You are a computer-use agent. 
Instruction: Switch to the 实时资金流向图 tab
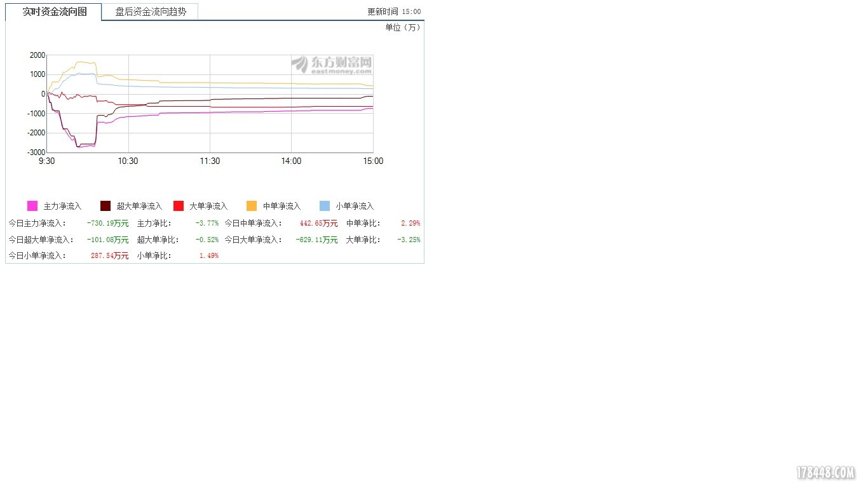tap(54, 11)
